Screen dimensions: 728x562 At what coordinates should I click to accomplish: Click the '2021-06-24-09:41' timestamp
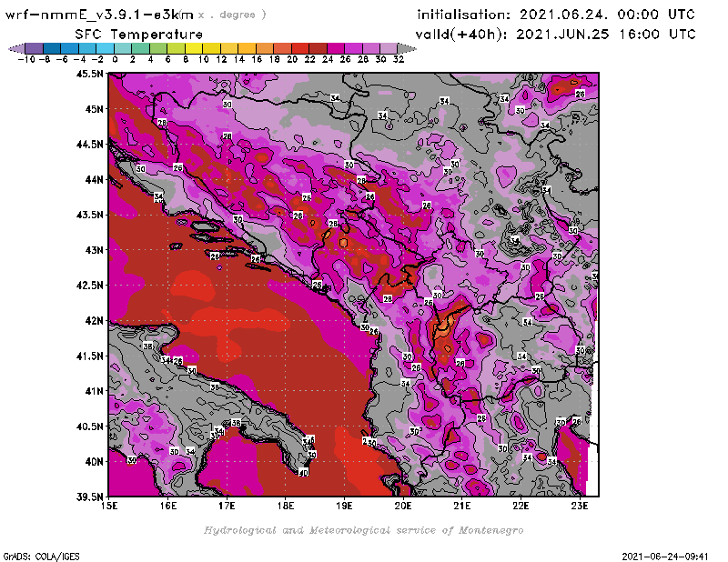665,557
